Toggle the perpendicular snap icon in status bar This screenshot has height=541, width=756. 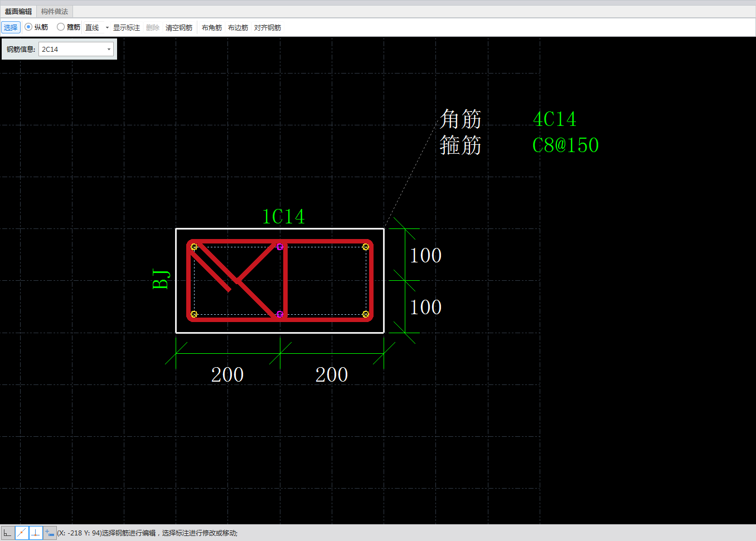36,533
